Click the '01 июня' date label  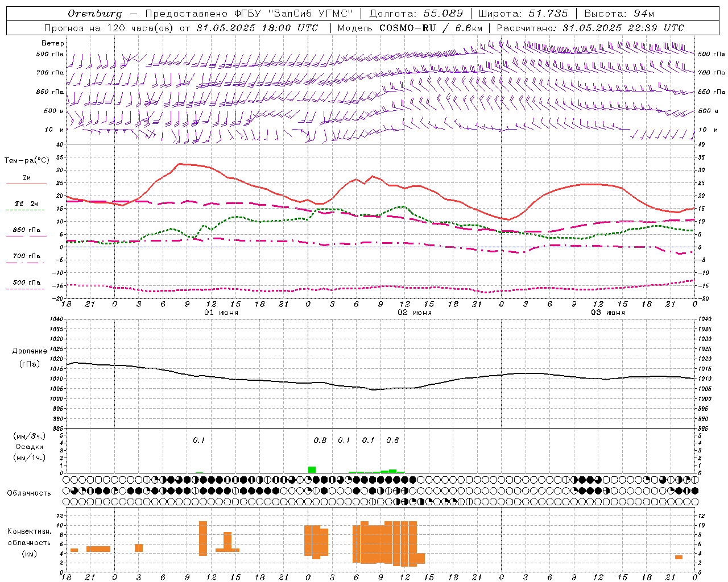[x=221, y=313]
